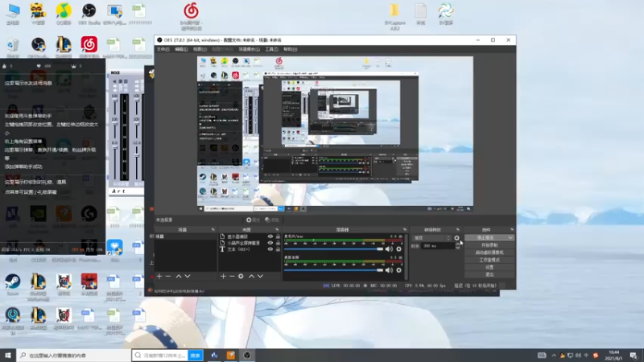Toggle visibility of the 文本 (GDI+) source

pyautogui.click(x=270, y=249)
